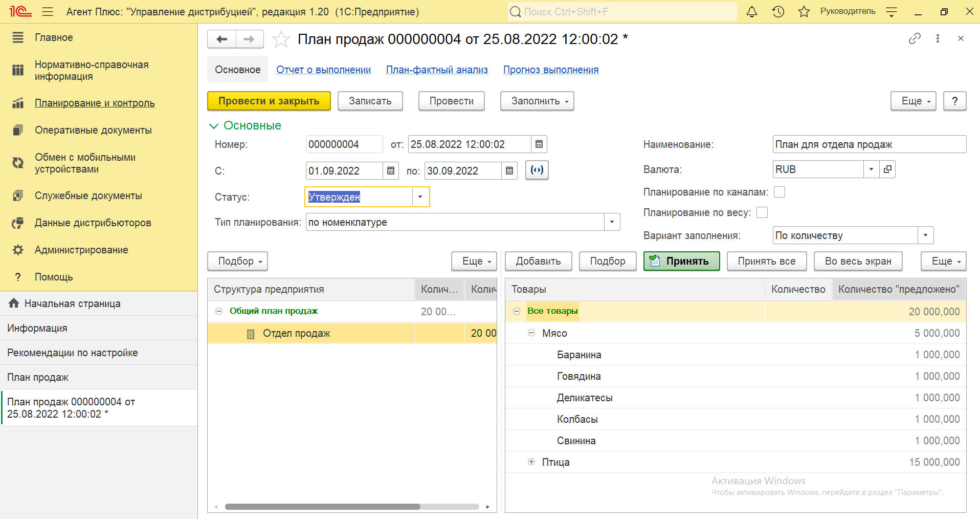Click the period selection button
980x519 pixels.
coord(537,170)
